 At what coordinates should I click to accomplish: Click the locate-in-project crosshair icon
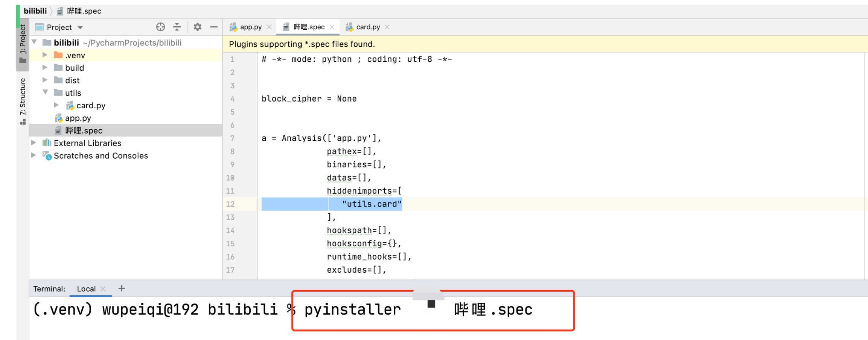(160, 27)
